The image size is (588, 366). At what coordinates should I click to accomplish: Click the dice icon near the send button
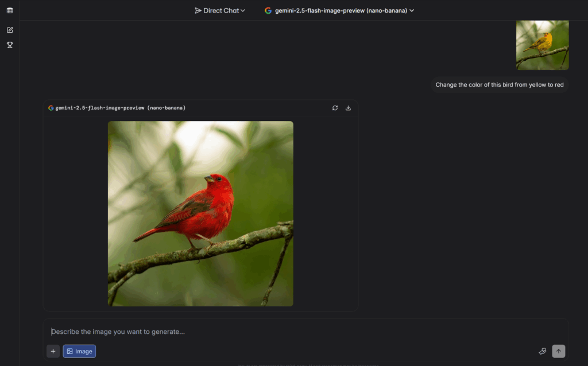(542, 351)
